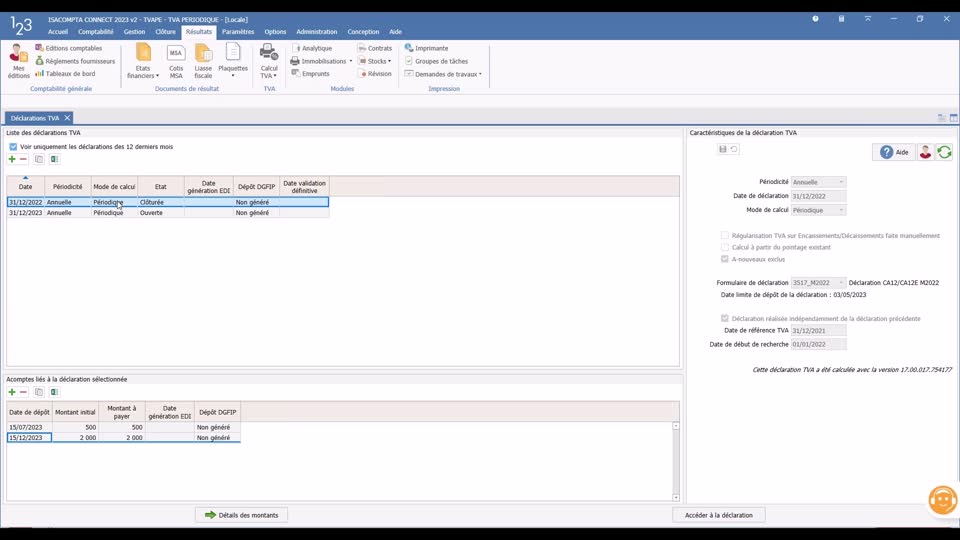
Task: Export declaration list to Excel
Action: 54,159
